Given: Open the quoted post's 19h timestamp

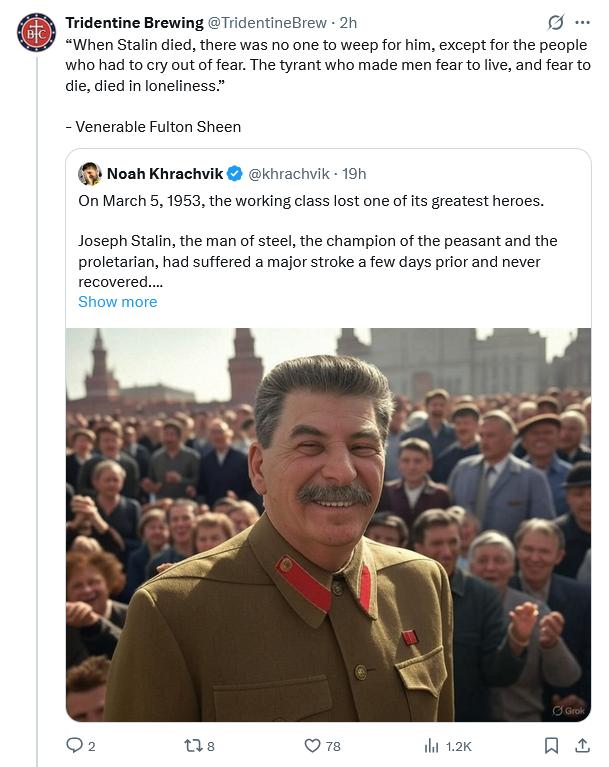Looking at the screenshot, I should [x=354, y=174].
